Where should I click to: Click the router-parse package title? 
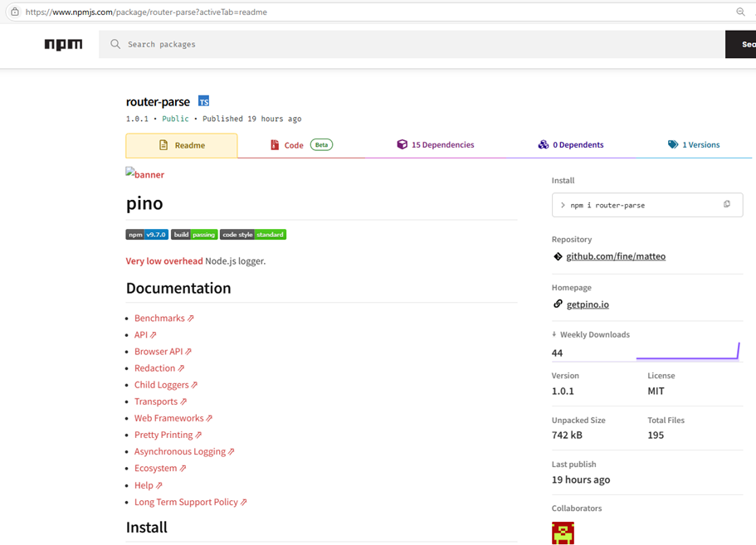click(x=158, y=102)
